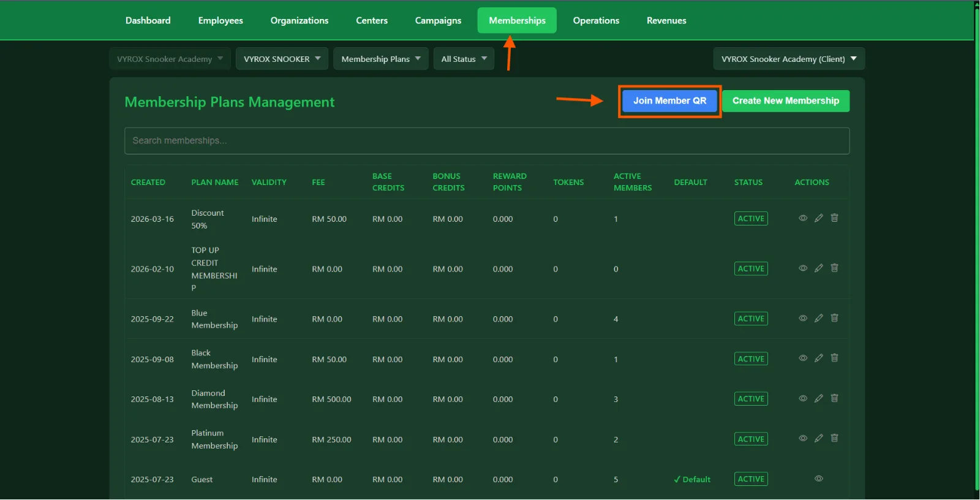980x500 pixels.
Task: Go to the Dashboard tab
Action: click(148, 20)
